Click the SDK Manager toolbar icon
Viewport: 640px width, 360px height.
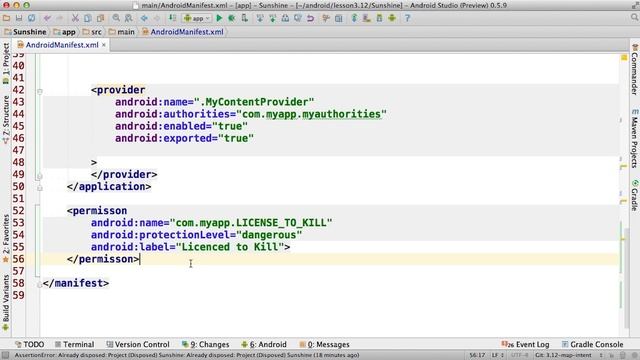[380, 18]
